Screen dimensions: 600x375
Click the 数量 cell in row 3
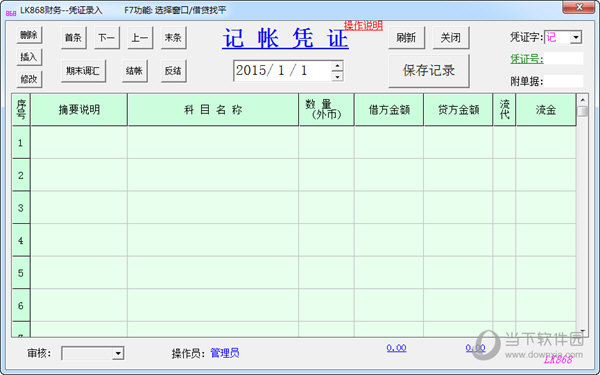326,207
